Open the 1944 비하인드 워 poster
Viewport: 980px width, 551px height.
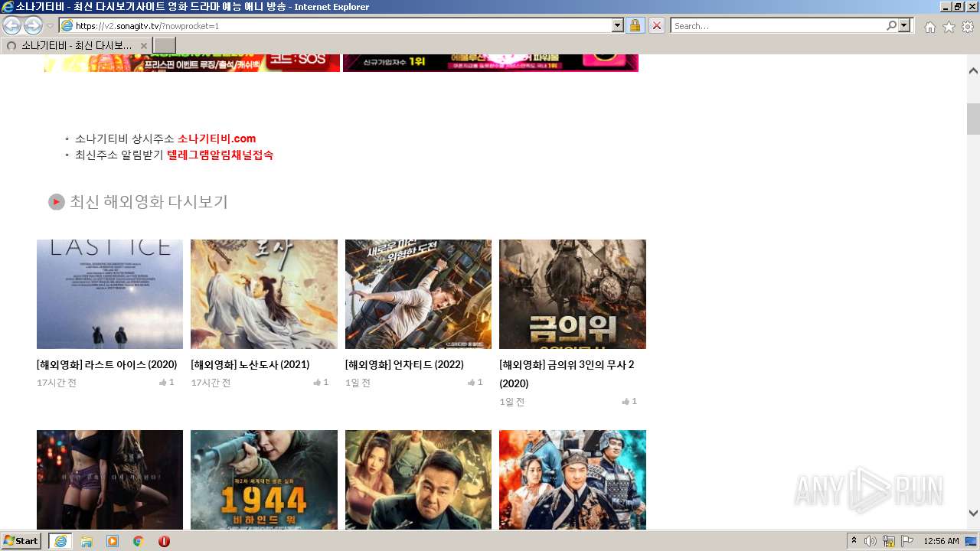264,480
